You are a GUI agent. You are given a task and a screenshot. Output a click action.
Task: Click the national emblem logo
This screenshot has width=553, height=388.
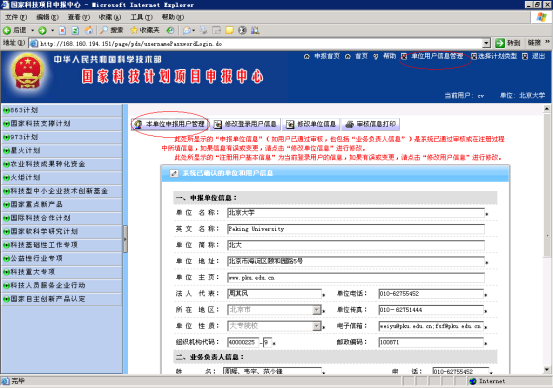[x=28, y=72]
